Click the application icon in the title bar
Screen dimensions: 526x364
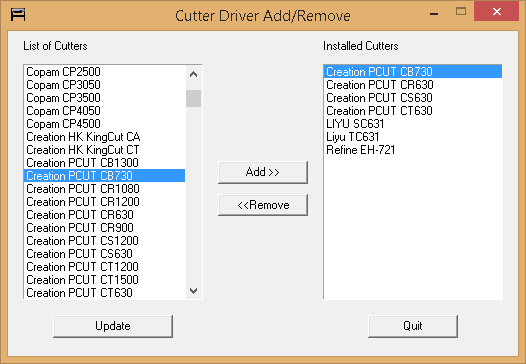tap(18, 15)
